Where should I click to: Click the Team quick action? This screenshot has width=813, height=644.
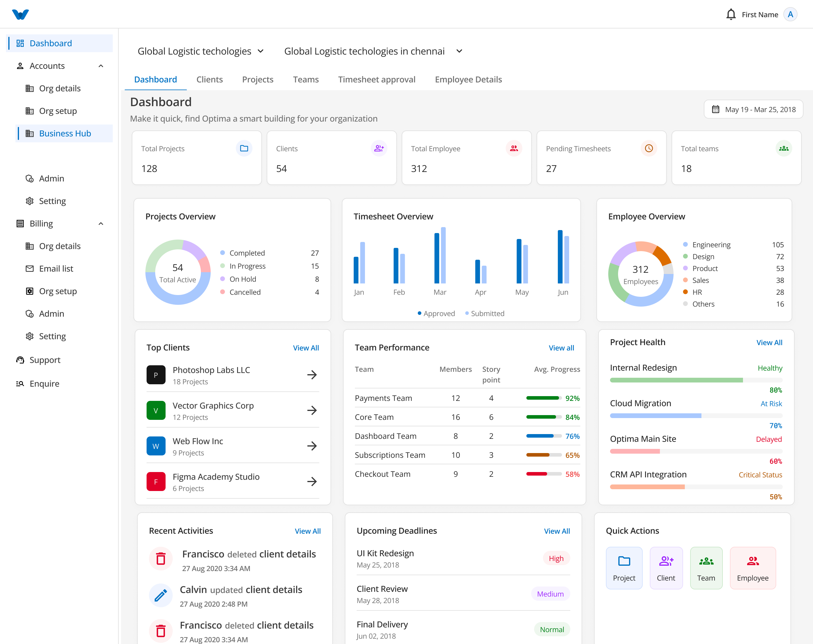tap(706, 568)
